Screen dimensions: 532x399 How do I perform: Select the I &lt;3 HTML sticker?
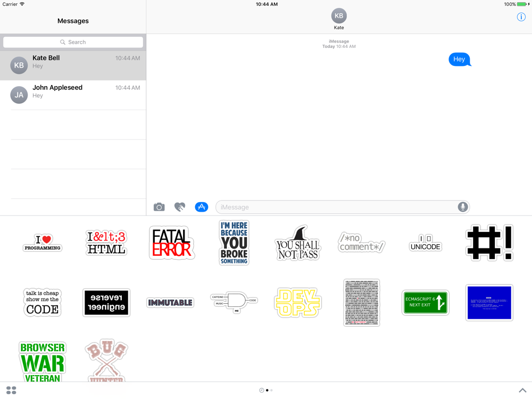click(106, 243)
